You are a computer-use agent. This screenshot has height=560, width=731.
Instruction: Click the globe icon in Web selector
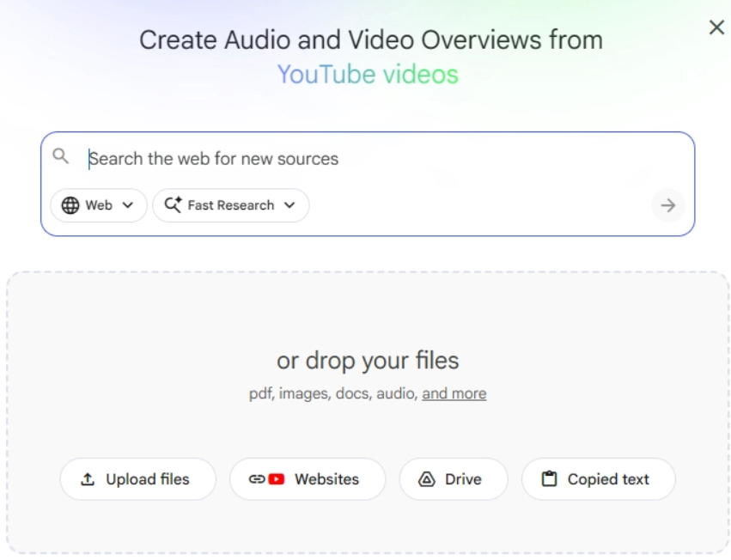click(70, 205)
